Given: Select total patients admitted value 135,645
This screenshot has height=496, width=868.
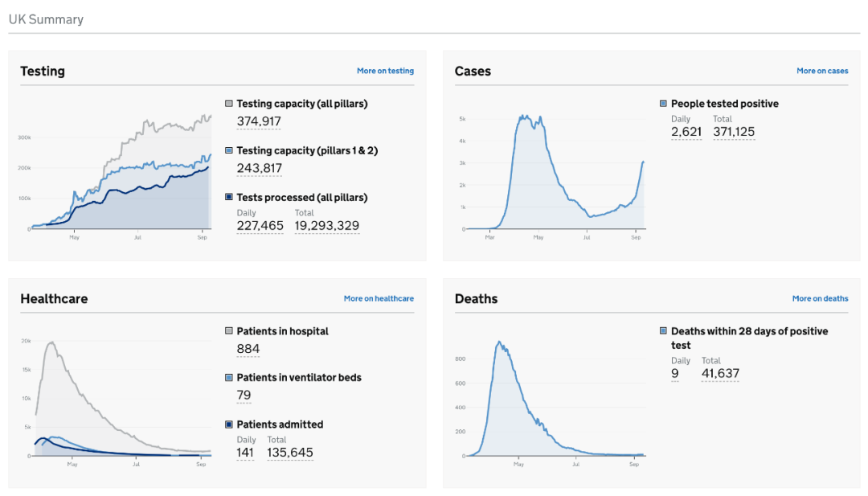Looking at the screenshot, I should click(x=290, y=453).
